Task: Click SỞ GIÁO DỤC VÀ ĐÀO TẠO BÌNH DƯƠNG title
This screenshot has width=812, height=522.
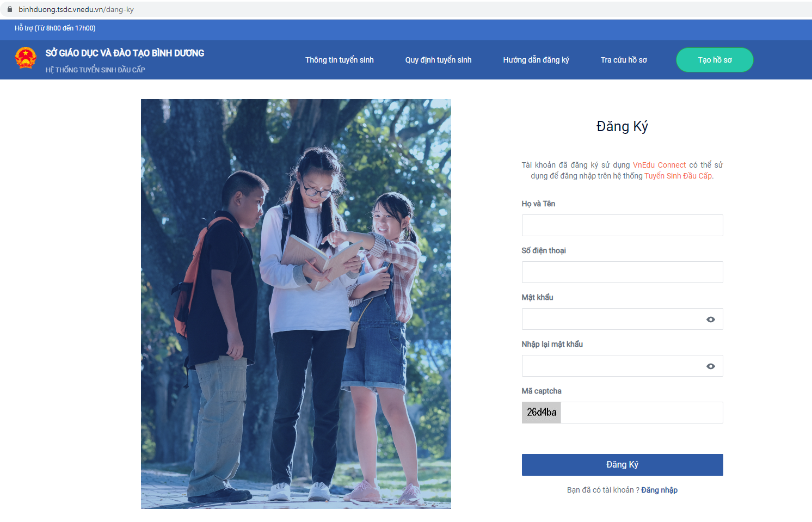Action: [125, 53]
